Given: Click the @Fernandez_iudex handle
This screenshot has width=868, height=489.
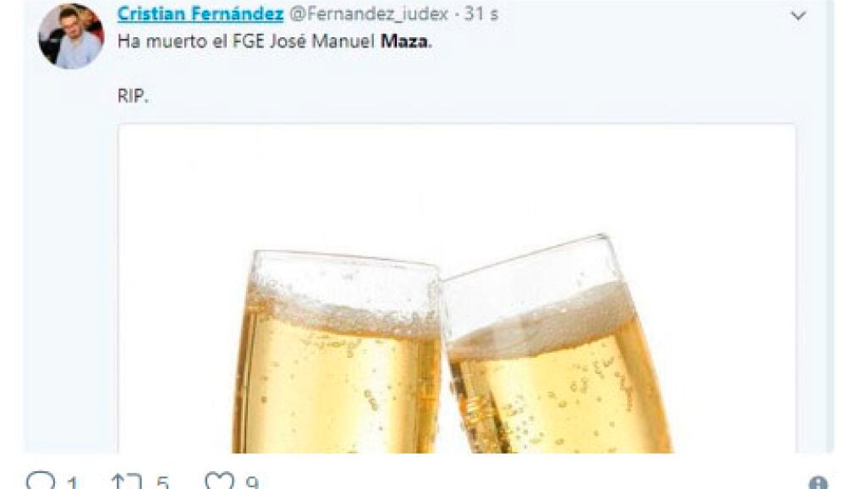Looking at the screenshot, I should coord(369,14).
